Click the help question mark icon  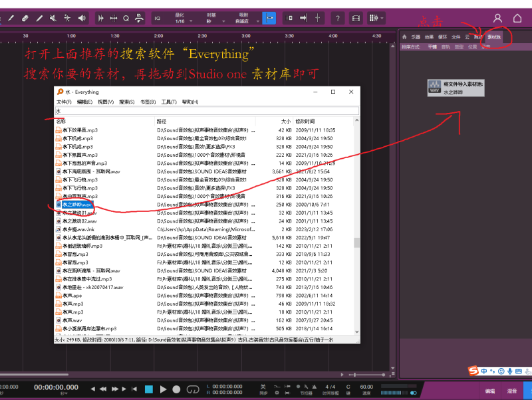coord(337,18)
